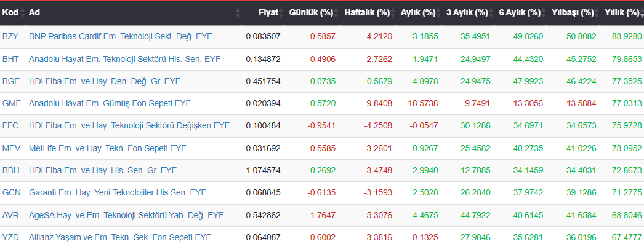This screenshot has width=644, height=244.
Task: Sort by the Kod column arrows
Action: [x=23, y=13]
